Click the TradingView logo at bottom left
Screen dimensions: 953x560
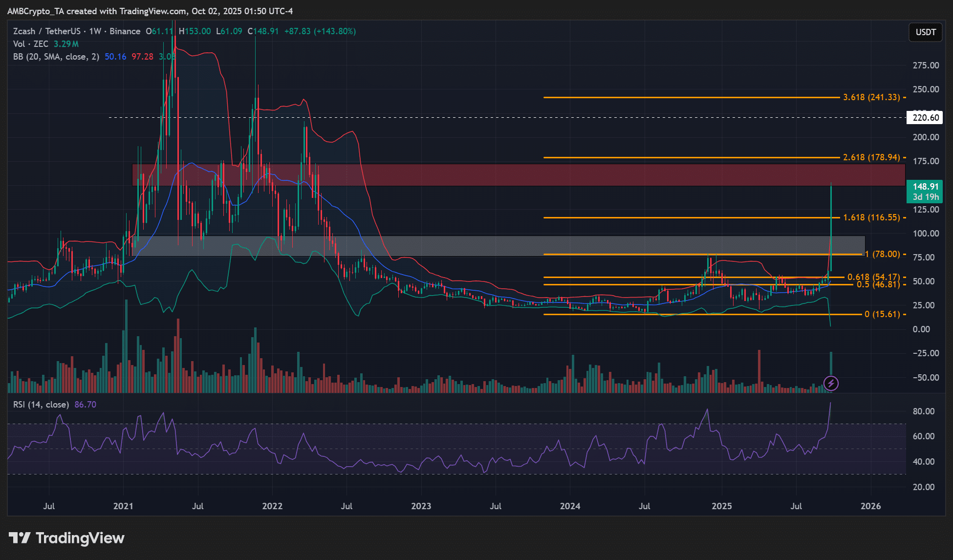(66, 538)
